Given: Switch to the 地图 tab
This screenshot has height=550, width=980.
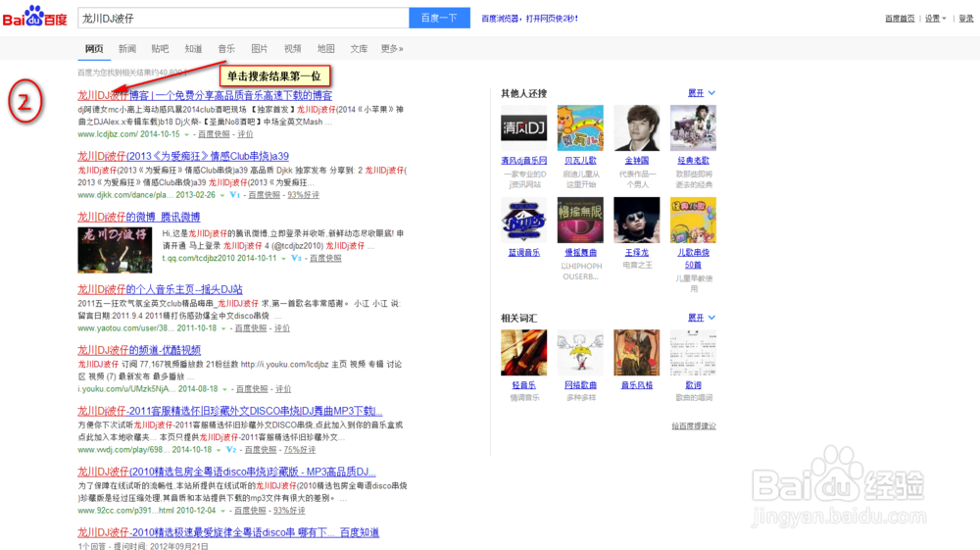Looking at the screenshot, I should tap(325, 49).
